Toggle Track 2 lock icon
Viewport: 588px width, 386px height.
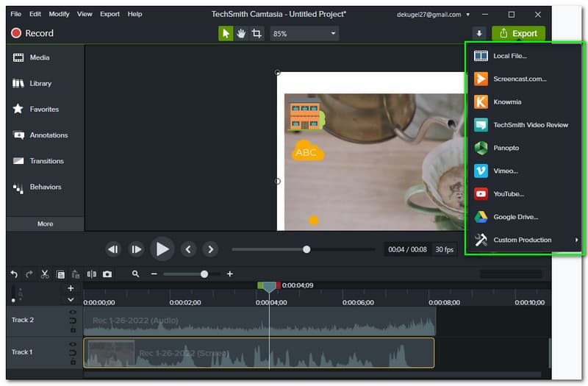[x=73, y=330]
